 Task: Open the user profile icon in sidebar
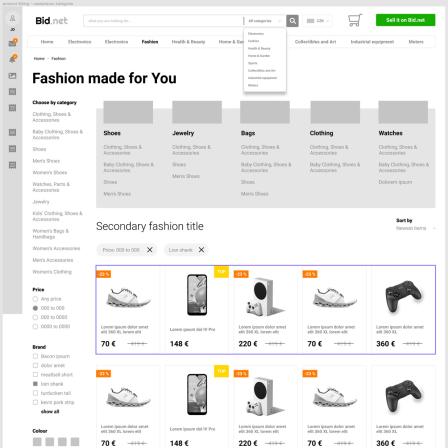coord(12,18)
